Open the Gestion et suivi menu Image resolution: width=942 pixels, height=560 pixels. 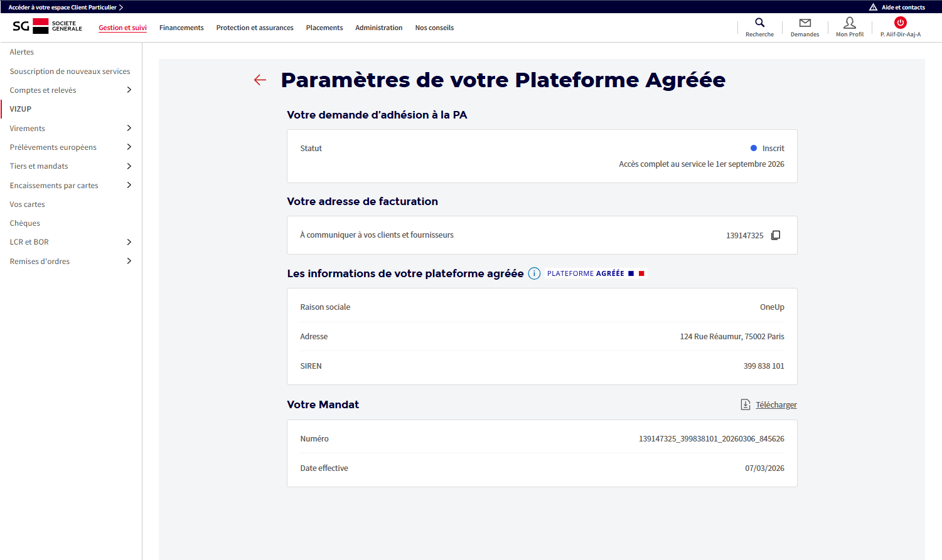[122, 28]
